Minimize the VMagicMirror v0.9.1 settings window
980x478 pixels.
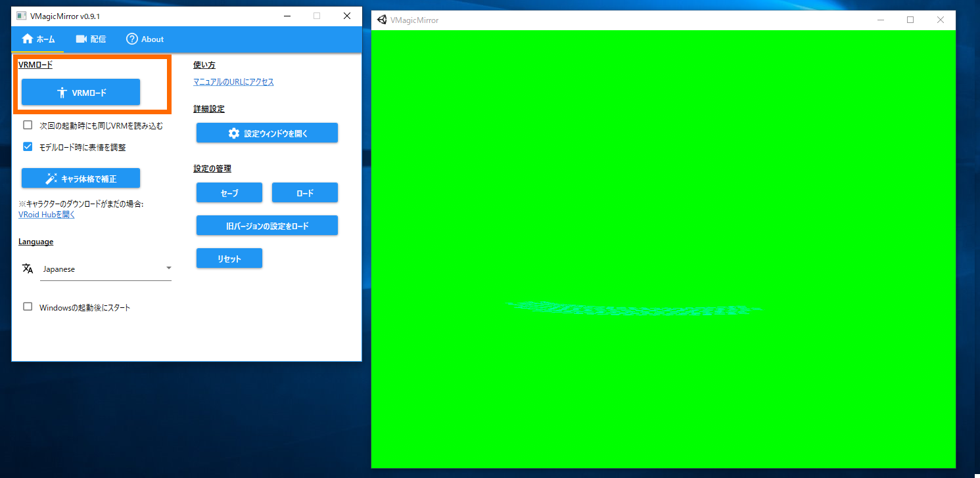tap(286, 15)
